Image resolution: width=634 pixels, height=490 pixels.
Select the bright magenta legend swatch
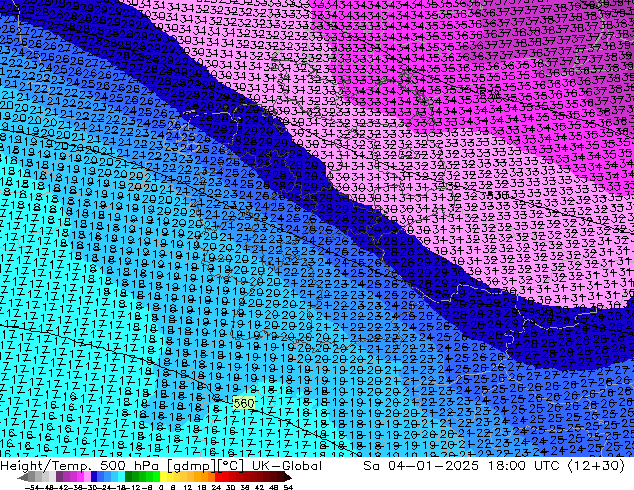click(x=80, y=476)
